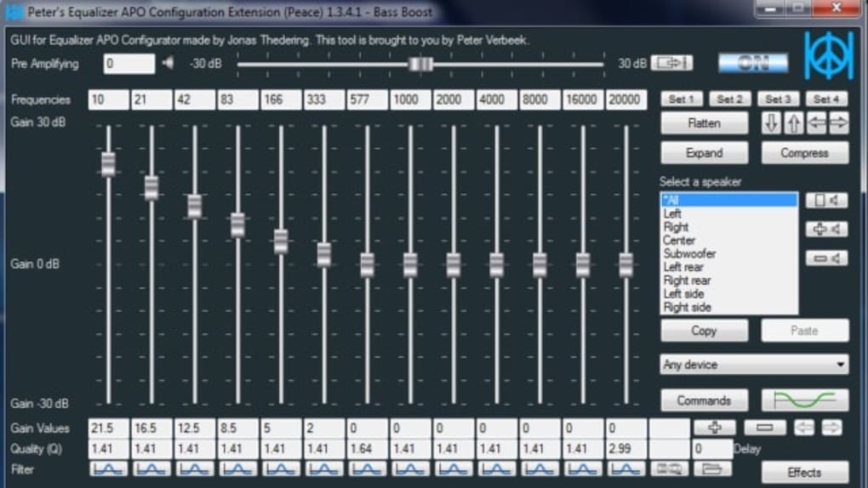
Task: Click the Effects button
Action: 804,473
